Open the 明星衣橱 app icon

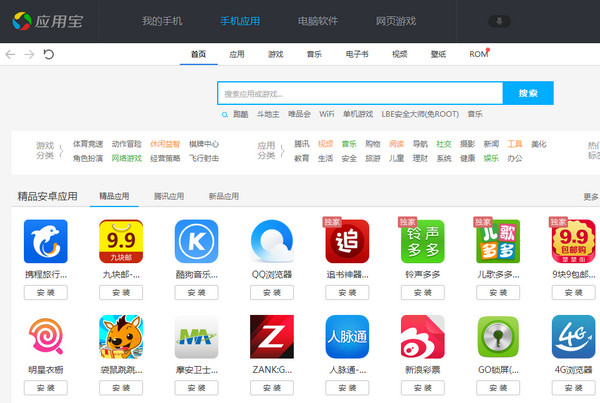pos(46,337)
